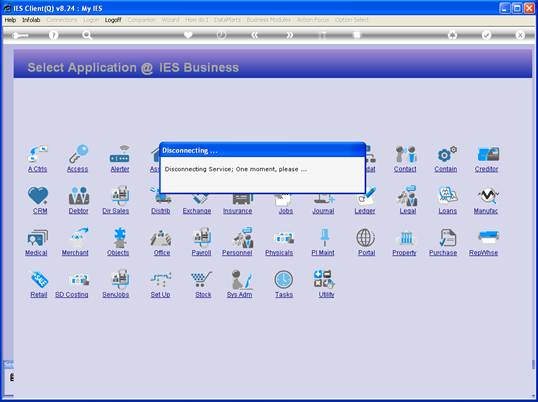Screen dimensions: 538x402
Task: Click the Exchange link
Action: [197, 211]
